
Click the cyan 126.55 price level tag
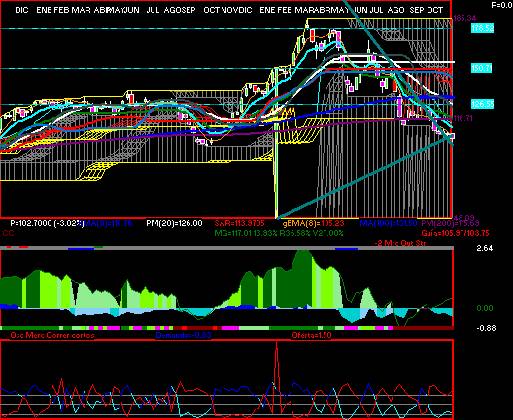[482, 104]
